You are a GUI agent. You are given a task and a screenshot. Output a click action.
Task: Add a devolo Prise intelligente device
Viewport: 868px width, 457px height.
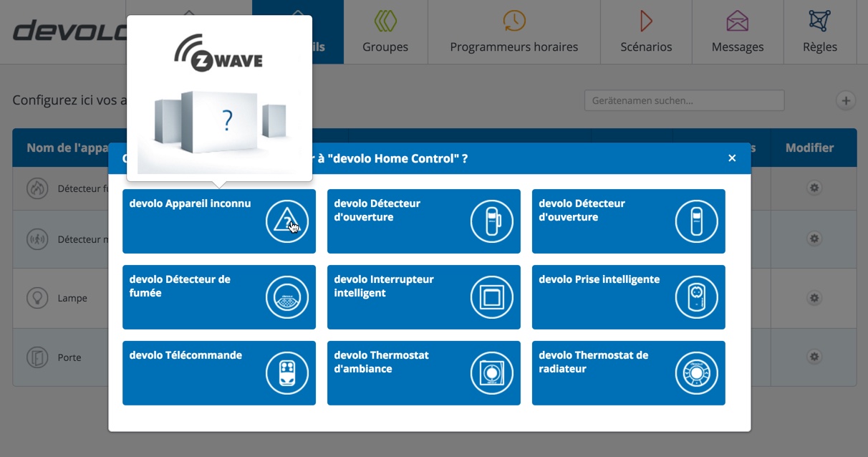pyautogui.click(x=628, y=297)
